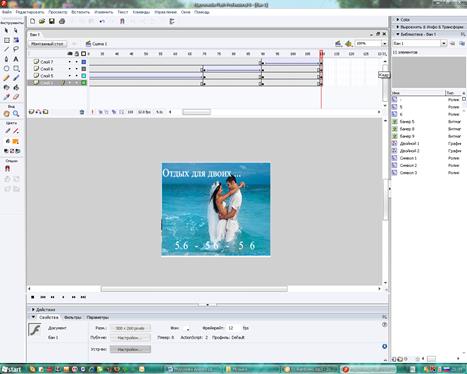Select the Eraser tool
467x374 pixels.
(16, 97)
